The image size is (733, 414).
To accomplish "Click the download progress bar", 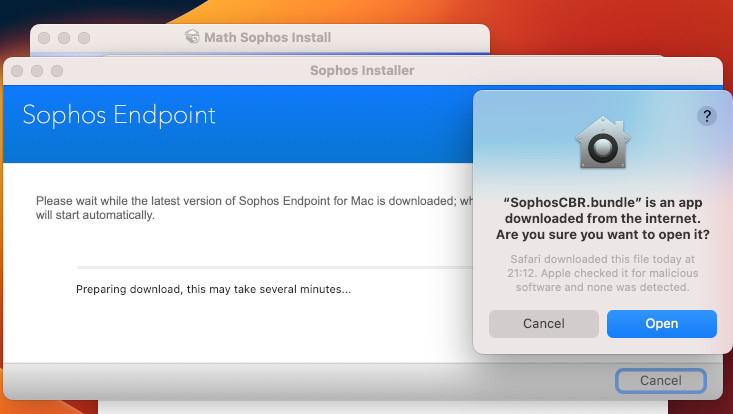I will [x=275, y=268].
